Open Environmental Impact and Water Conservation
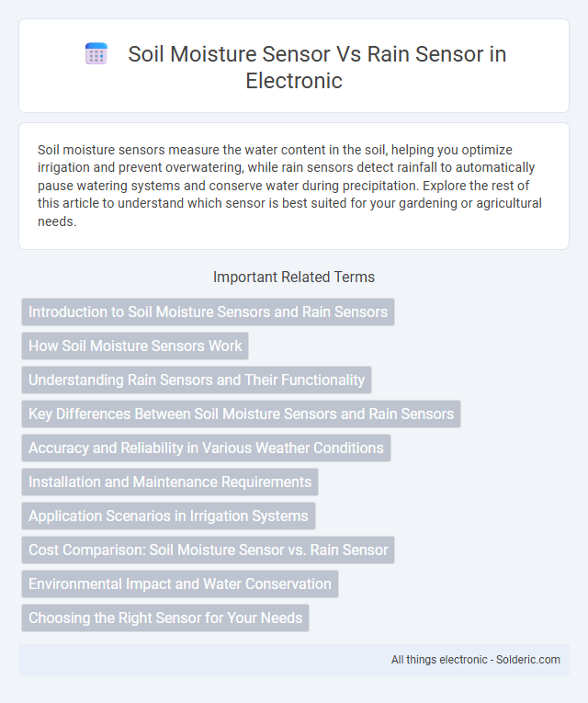The width and height of the screenshot is (588, 703). (180, 584)
